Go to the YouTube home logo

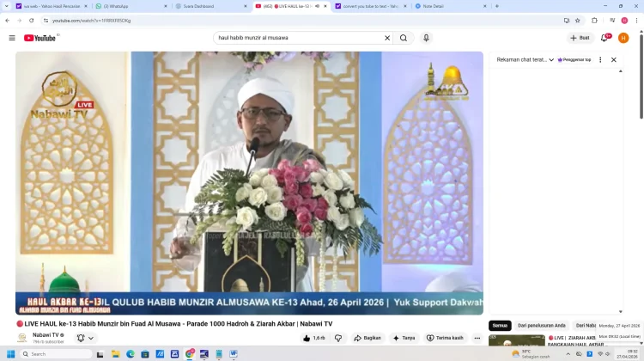click(39, 38)
